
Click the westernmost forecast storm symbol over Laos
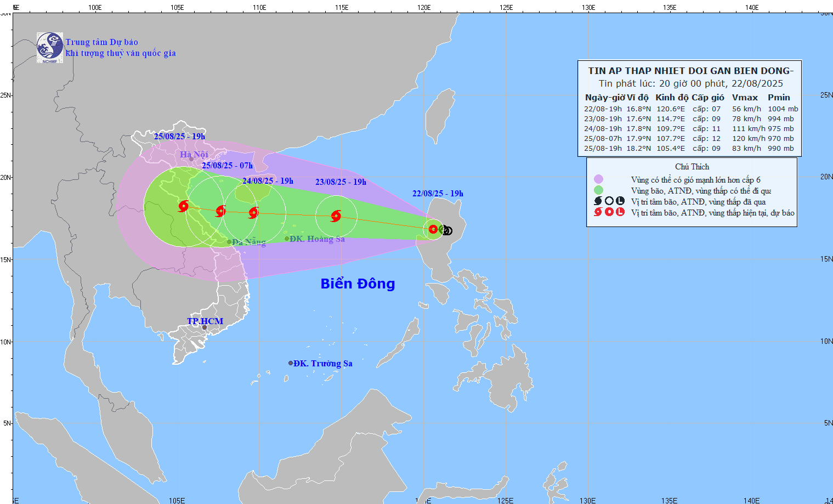coord(184,206)
